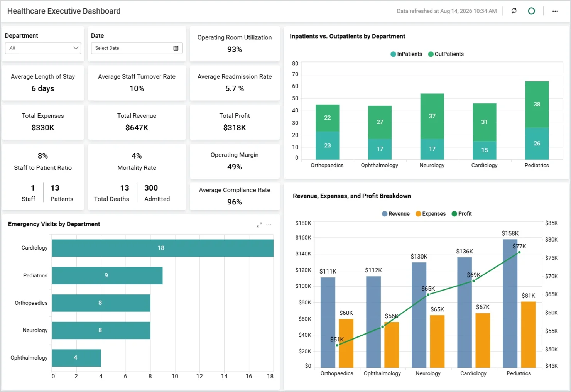This screenshot has width=571, height=392.
Task: Click the 13 Patients figure
Action: click(55, 188)
